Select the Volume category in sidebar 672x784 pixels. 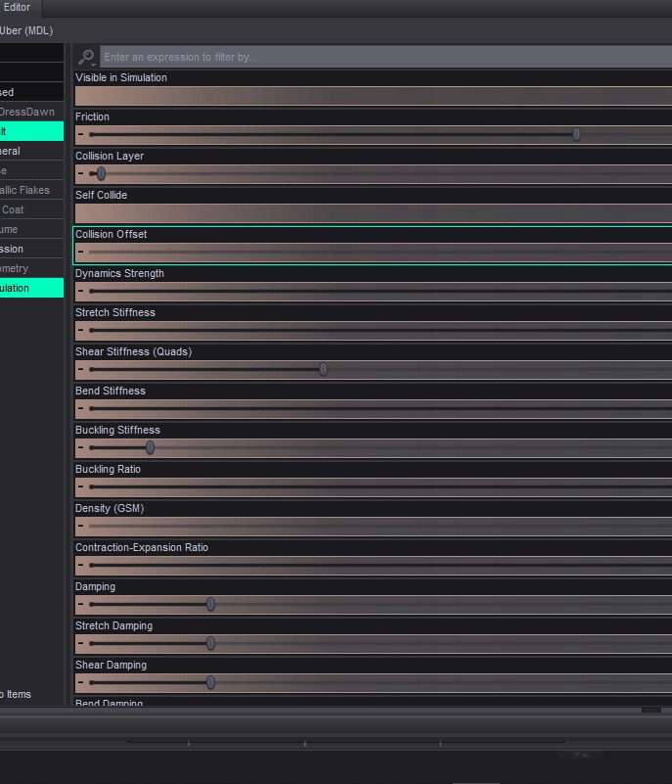[31, 229]
